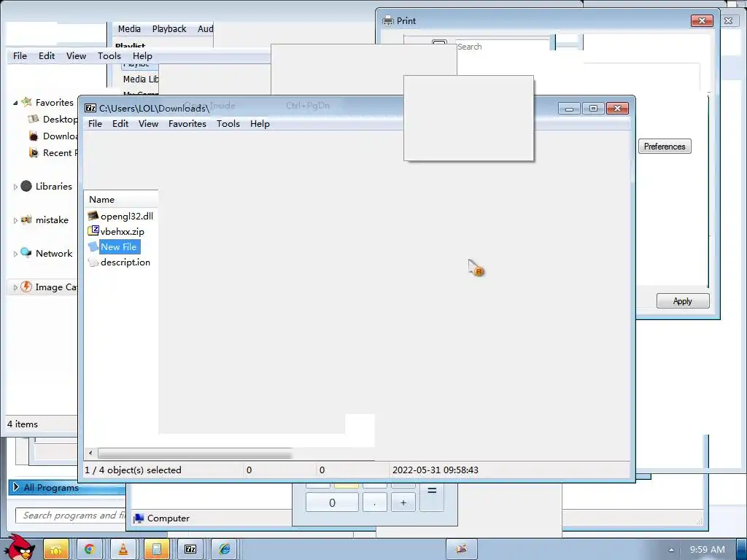The image size is (747, 560).
Task: Open the Favorites menu in 7-Zip
Action: point(187,124)
